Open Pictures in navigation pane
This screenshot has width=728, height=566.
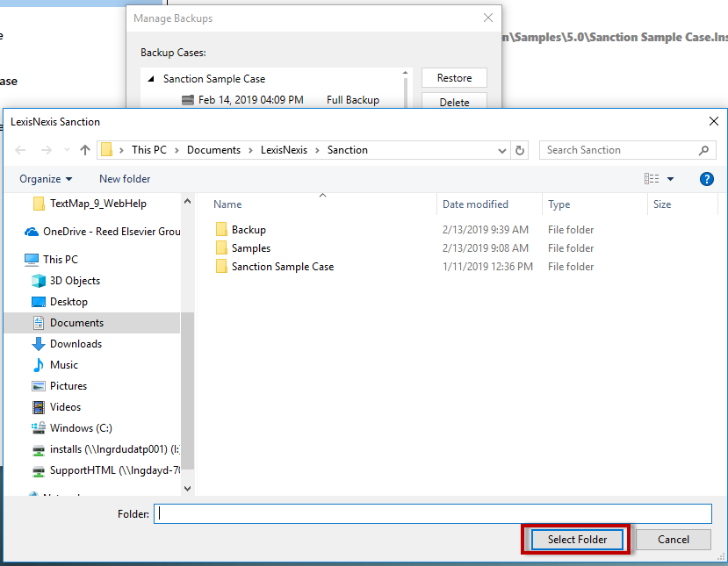68,386
